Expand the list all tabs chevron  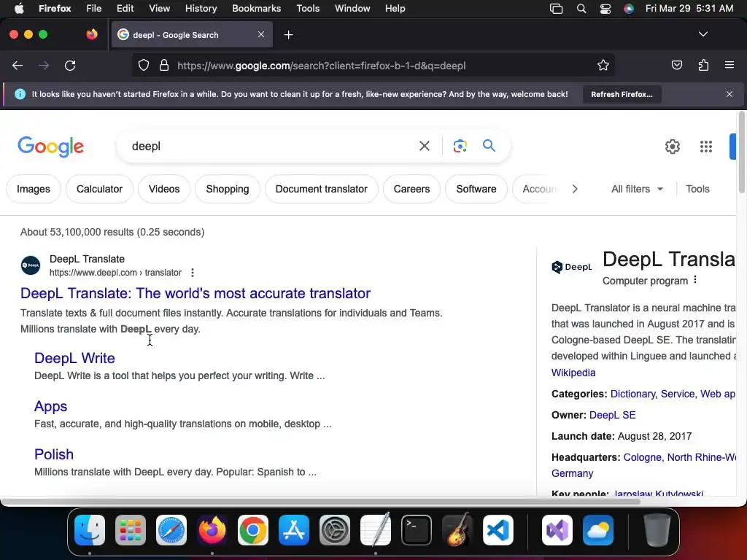coord(703,34)
